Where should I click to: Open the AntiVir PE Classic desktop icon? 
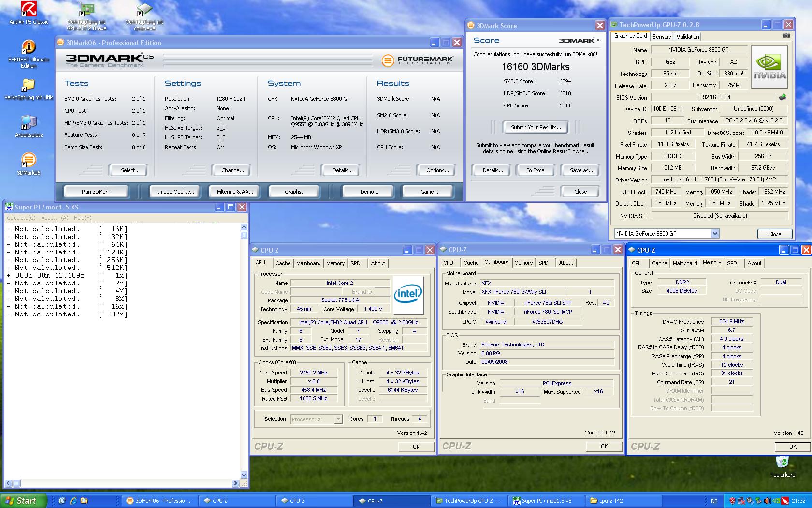[29, 10]
